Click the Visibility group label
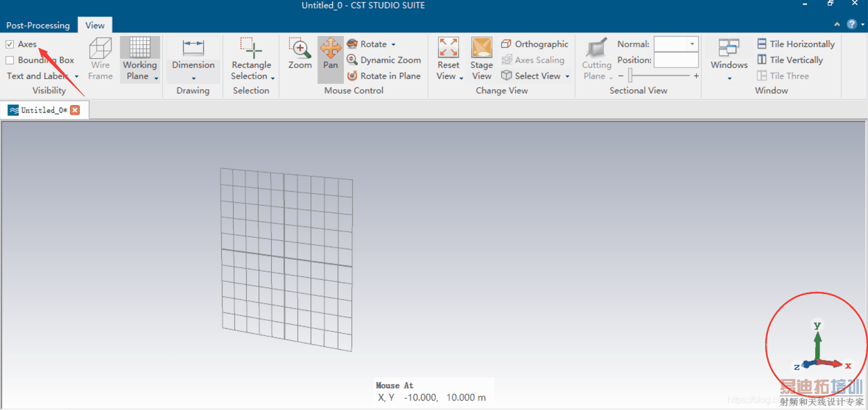The image size is (868, 410). click(49, 90)
